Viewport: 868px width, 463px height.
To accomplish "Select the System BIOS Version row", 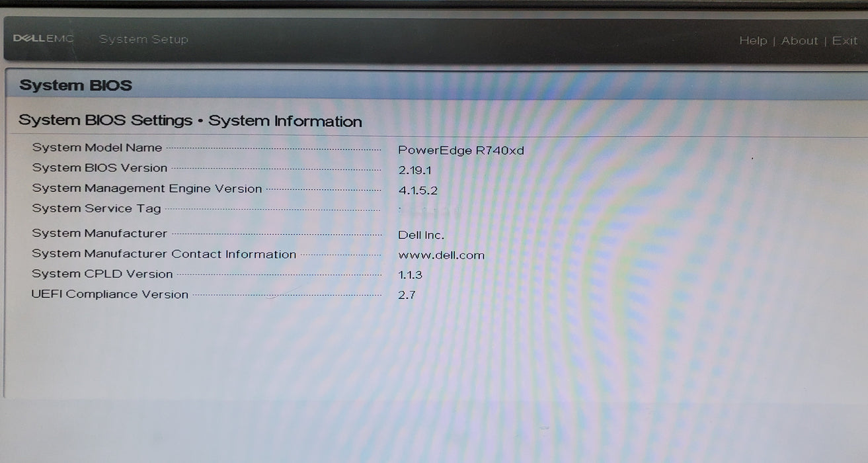I will pos(100,167).
